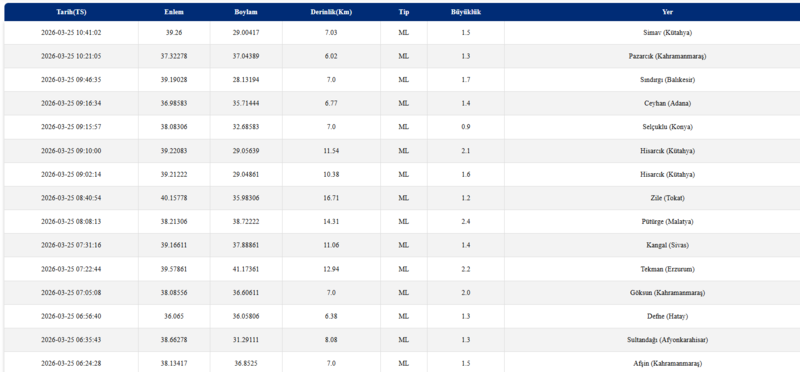Image resolution: width=800 pixels, height=372 pixels.
Task: Select latitude value 36.065
Action: click(174, 316)
